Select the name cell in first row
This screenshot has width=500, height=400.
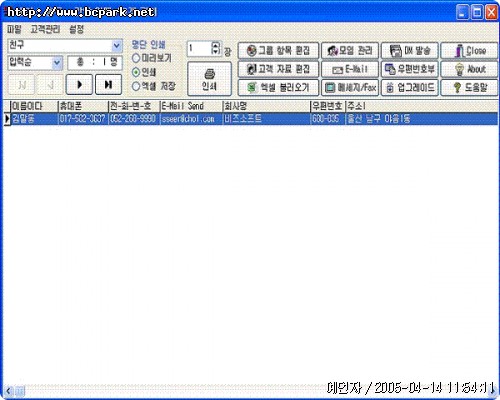click(x=34, y=119)
